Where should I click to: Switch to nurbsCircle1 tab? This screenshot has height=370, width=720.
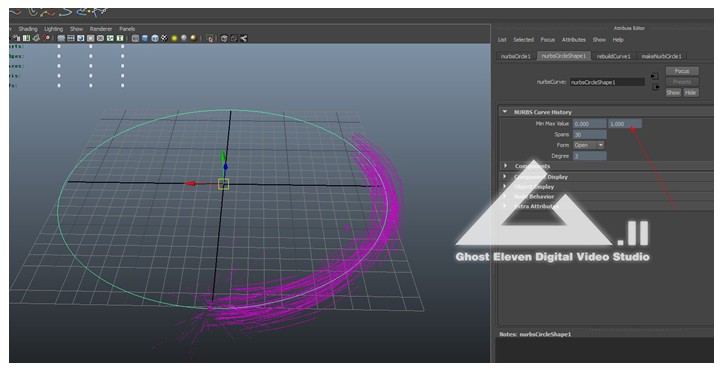(x=516, y=56)
